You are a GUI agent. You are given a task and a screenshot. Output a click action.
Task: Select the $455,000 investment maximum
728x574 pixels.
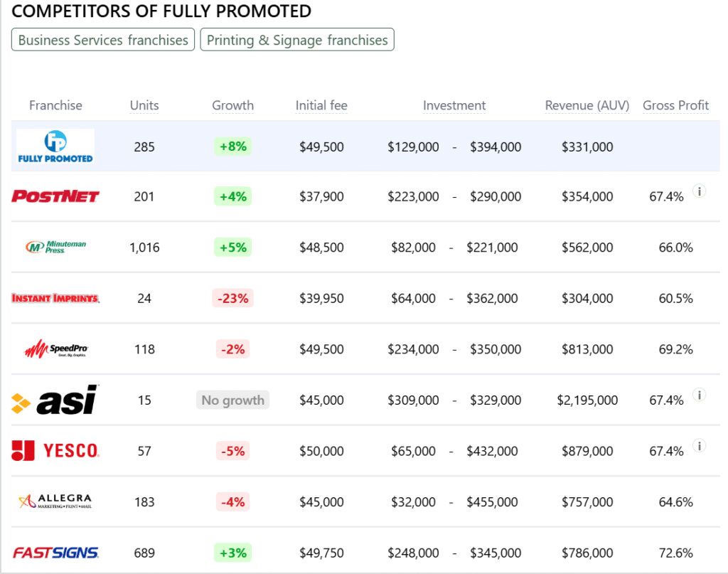492,502
